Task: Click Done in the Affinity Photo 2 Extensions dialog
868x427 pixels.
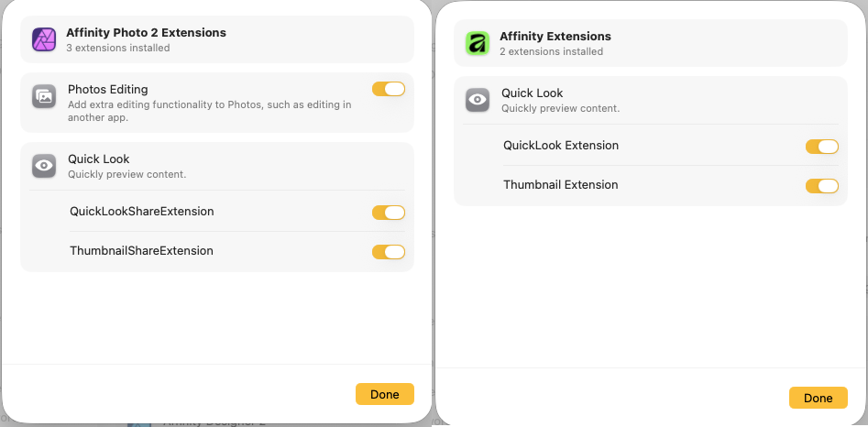Action: click(385, 394)
